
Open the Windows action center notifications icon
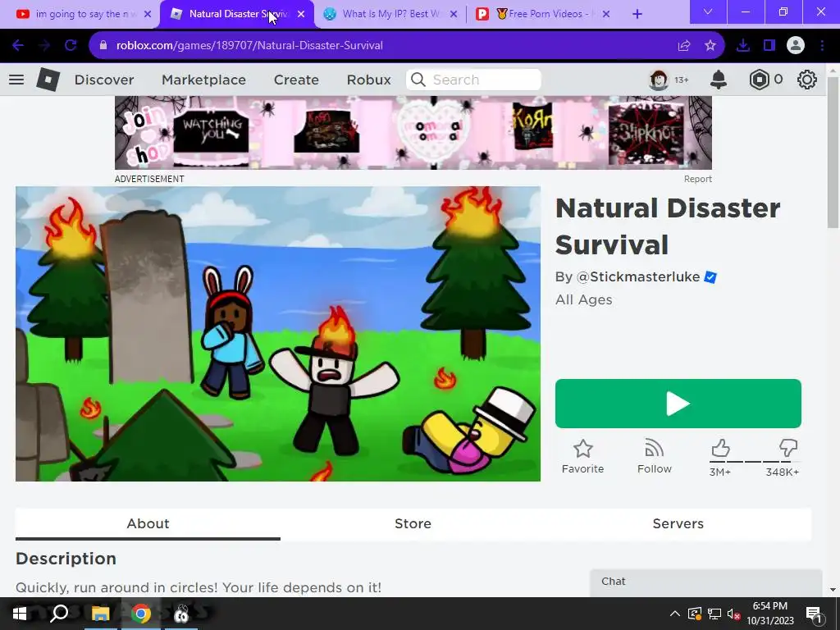[x=814, y=614]
